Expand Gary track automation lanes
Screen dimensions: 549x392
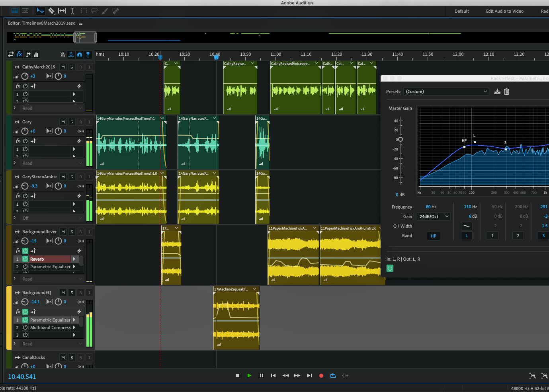tap(15, 162)
